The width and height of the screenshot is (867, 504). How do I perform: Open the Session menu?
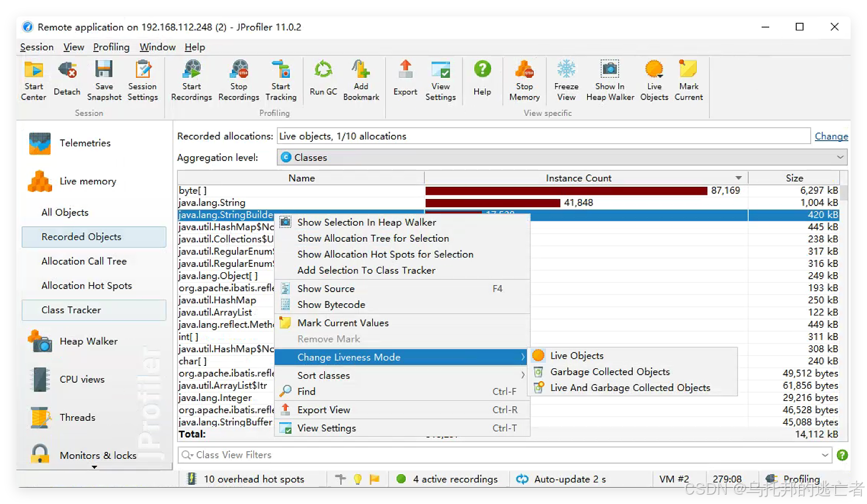pos(37,47)
